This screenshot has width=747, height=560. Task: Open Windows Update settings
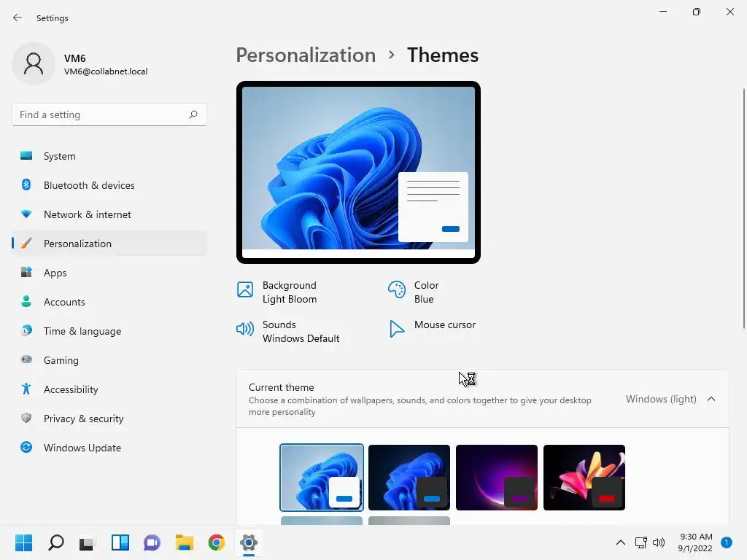109,447
